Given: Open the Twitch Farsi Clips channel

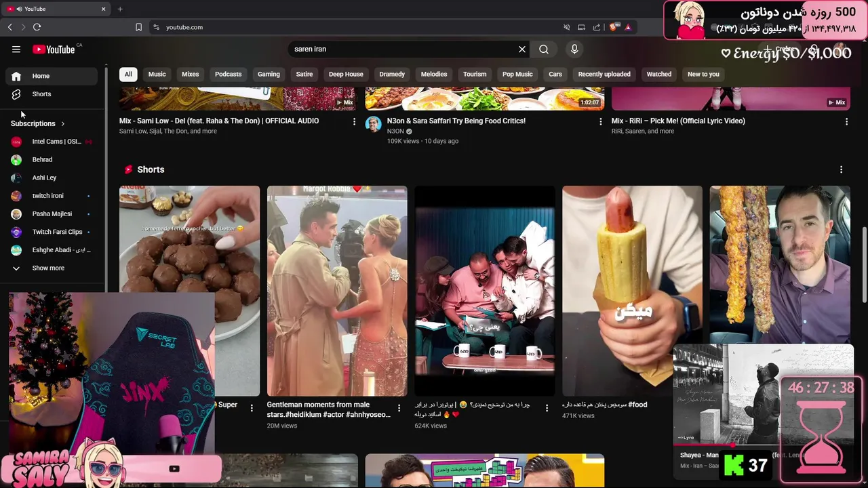Looking at the screenshot, I should 53,232.
